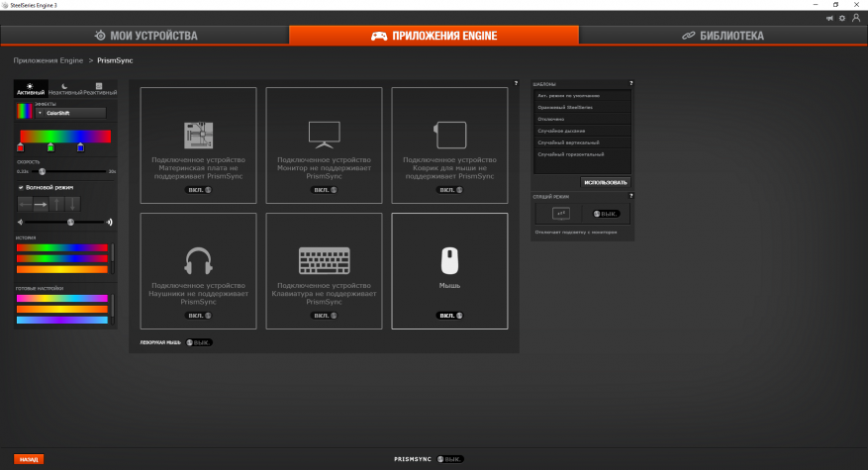Switch to the Приложения Engine tab
The height and width of the screenshot is (470, 868).
[434, 36]
